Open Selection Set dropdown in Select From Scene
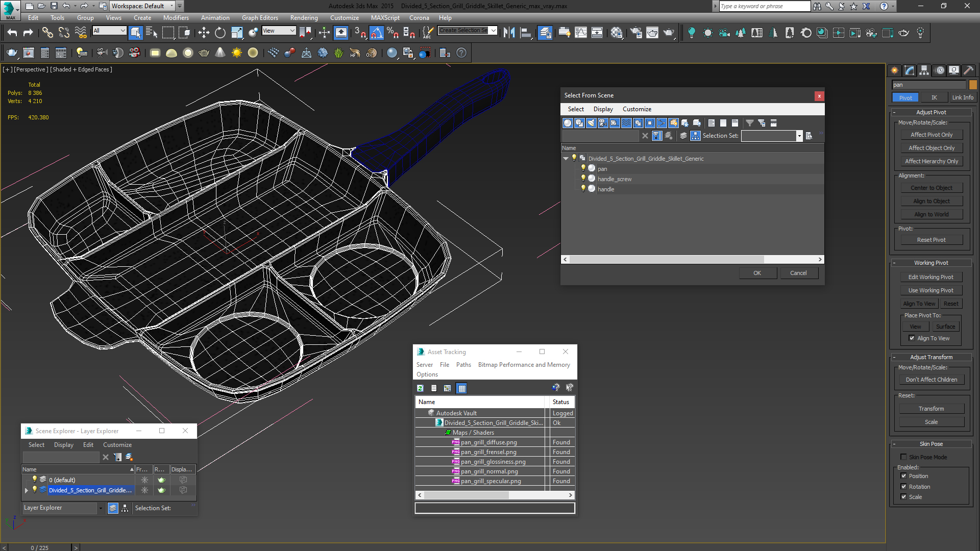This screenshot has width=980, height=551. (x=799, y=136)
